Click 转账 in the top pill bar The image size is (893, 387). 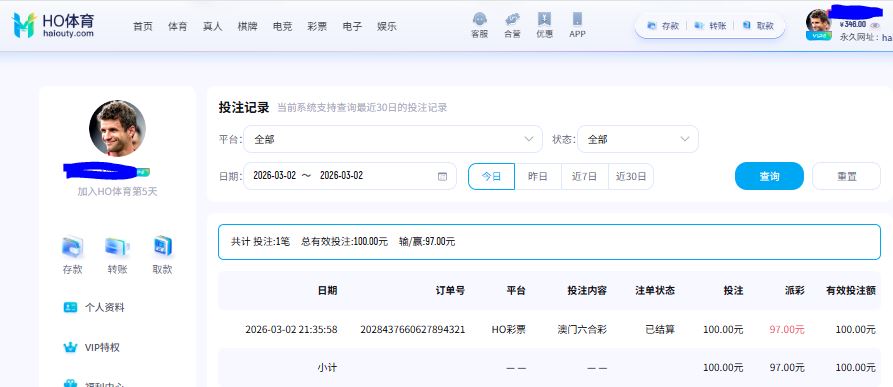710,26
